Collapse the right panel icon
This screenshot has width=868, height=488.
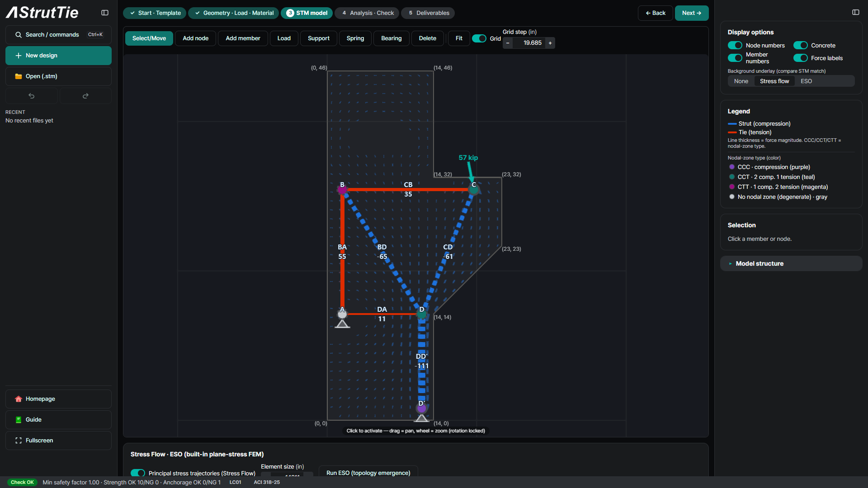coord(855,13)
